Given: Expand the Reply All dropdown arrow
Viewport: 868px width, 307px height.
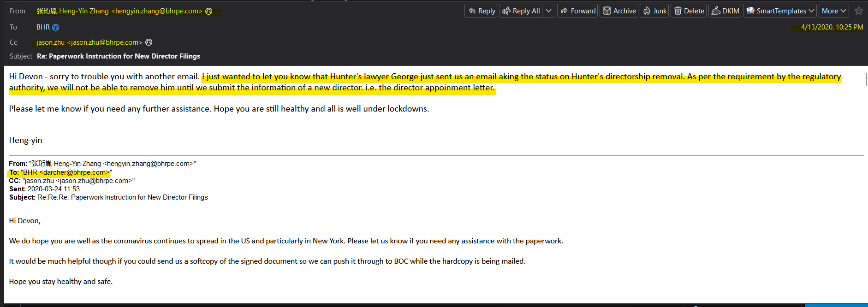Looking at the screenshot, I should tap(548, 11).
